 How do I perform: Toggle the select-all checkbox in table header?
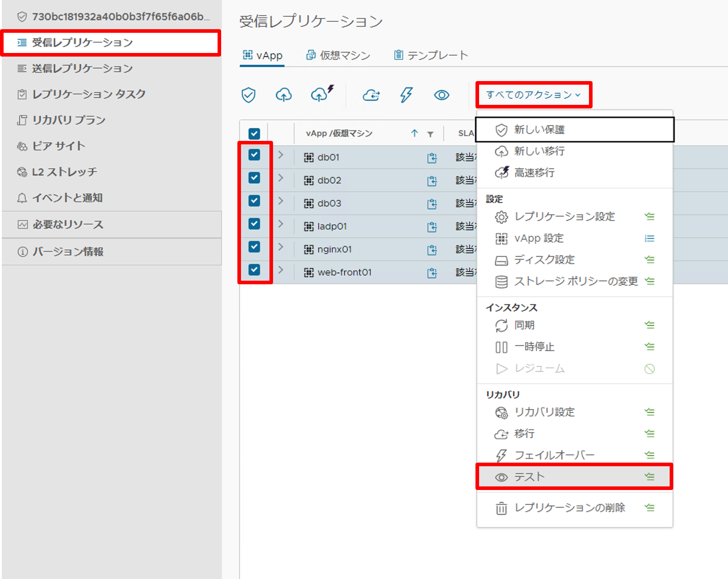click(x=254, y=133)
